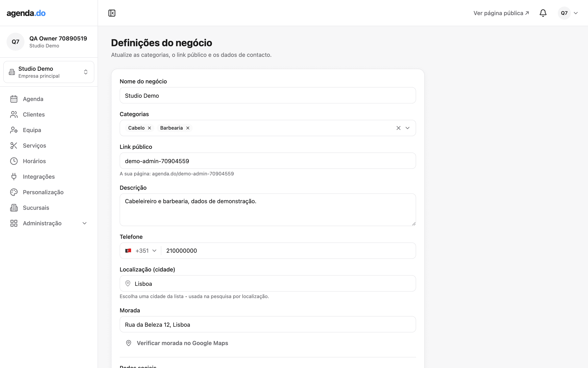Open Ver página pública link
The height and width of the screenshot is (368, 588).
[x=501, y=13]
